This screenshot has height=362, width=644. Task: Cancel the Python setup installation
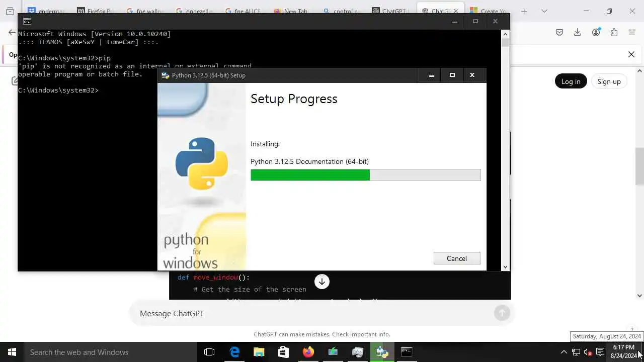(x=457, y=258)
